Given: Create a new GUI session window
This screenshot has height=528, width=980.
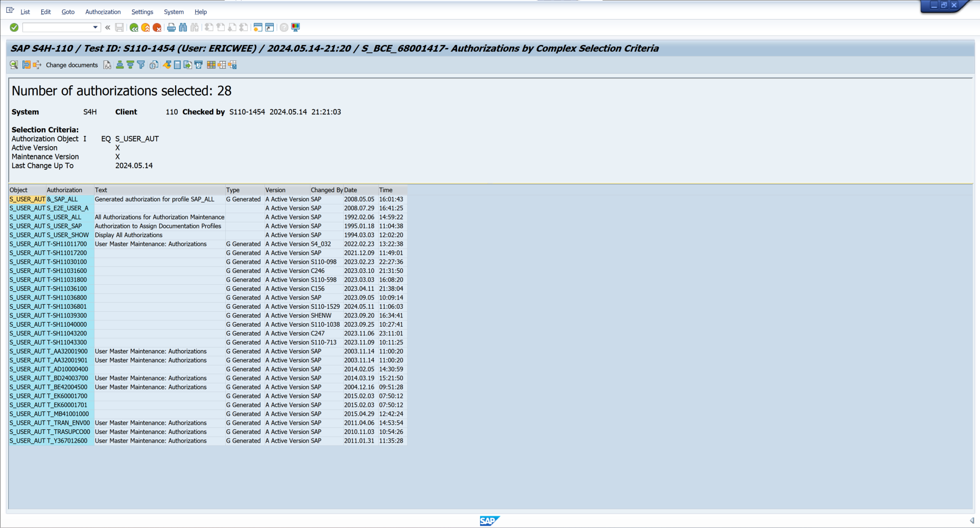Looking at the screenshot, I should click(258, 28).
